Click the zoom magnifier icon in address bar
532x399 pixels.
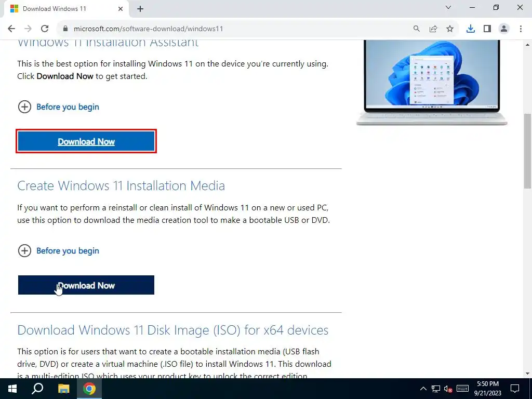click(x=416, y=29)
